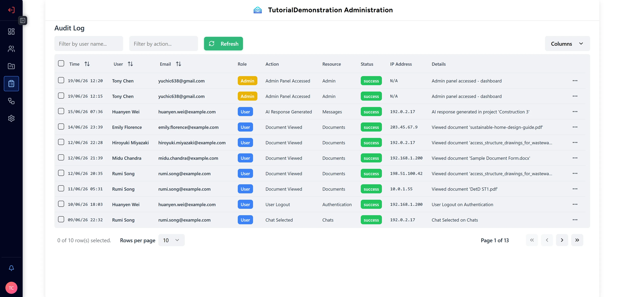Select the 19/06/26 12:20 row checkbox
This screenshot has height=297, width=644.
coord(61,80)
